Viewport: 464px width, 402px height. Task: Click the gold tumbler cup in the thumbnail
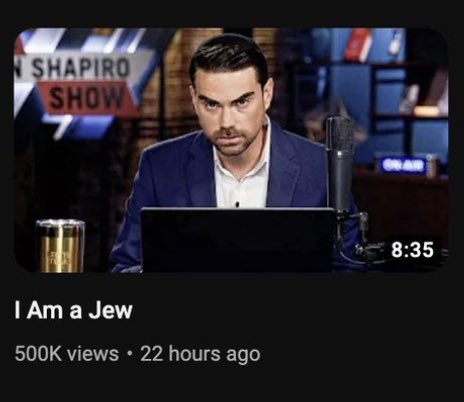60,246
